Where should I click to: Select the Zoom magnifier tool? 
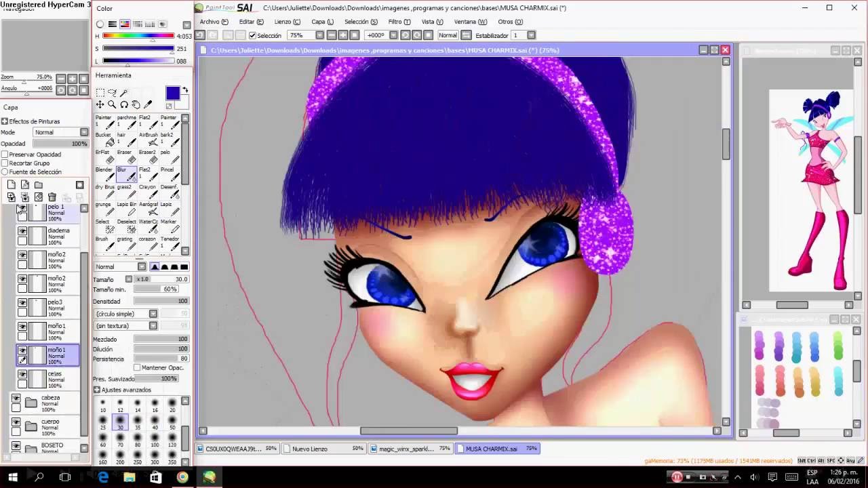tap(112, 104)
